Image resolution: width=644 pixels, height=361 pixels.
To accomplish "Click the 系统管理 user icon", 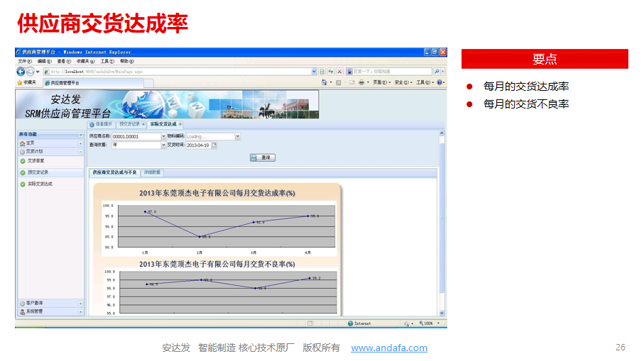I will pyautogui.click(x=22, y=312).
